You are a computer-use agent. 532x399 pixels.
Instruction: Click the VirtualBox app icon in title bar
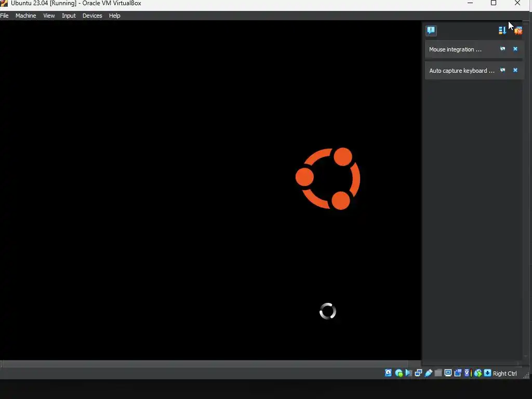tap(4, 3)
